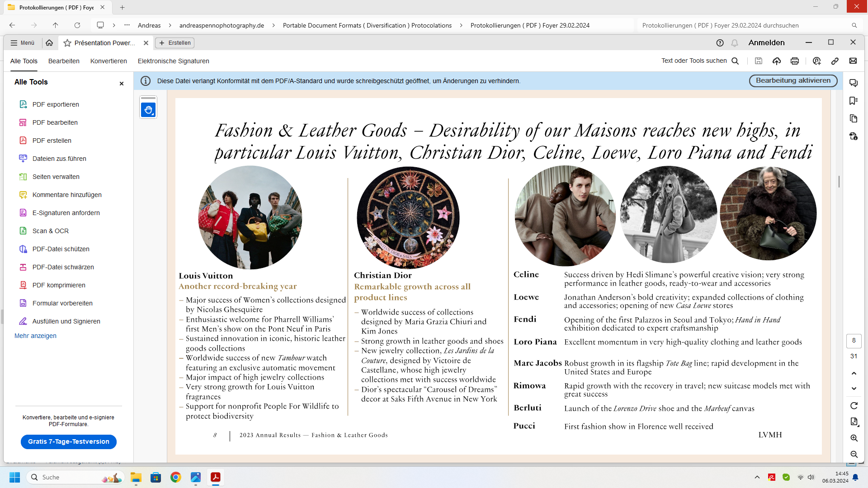Viewport: 868px width, 488px height.
Task: Open Chrome from the taskbar
Action: point(176,477)
